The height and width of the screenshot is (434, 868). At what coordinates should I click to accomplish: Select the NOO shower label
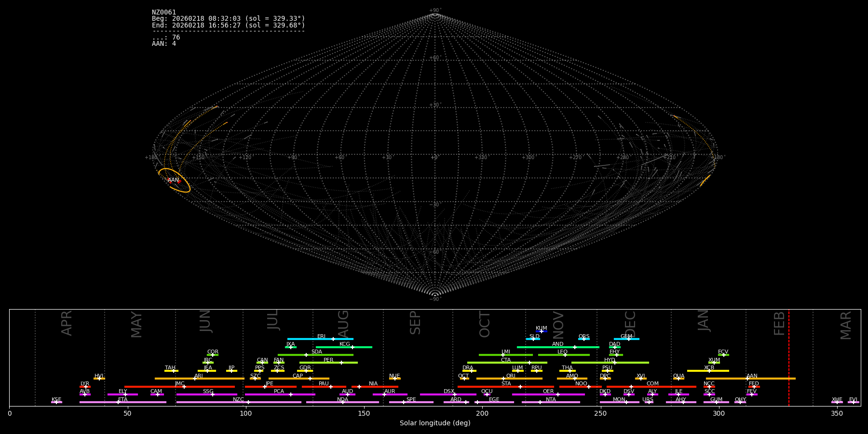tap(582, 384)
